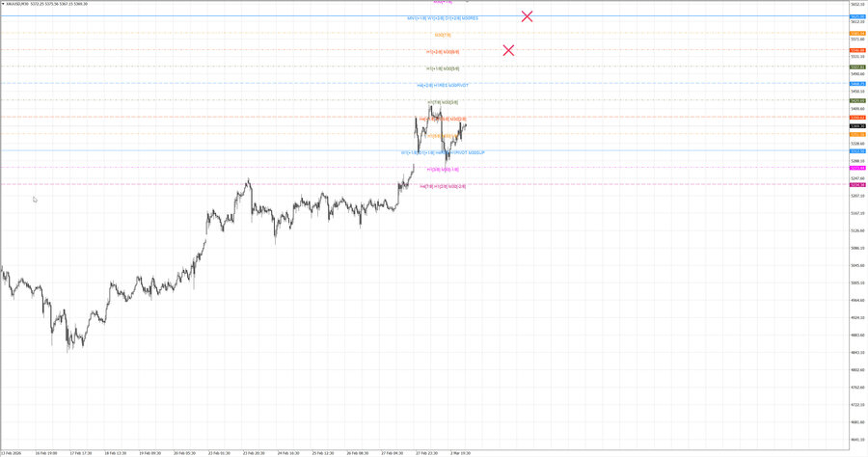Click the topmost blue price tag
Image resolution: width=868 pixels, height=457 pixels.
coord(855,17)
